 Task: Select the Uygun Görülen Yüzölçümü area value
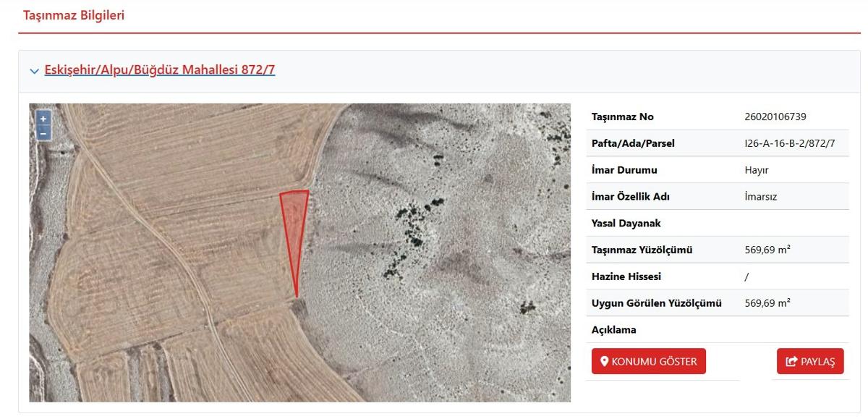(x=767, y=303)
